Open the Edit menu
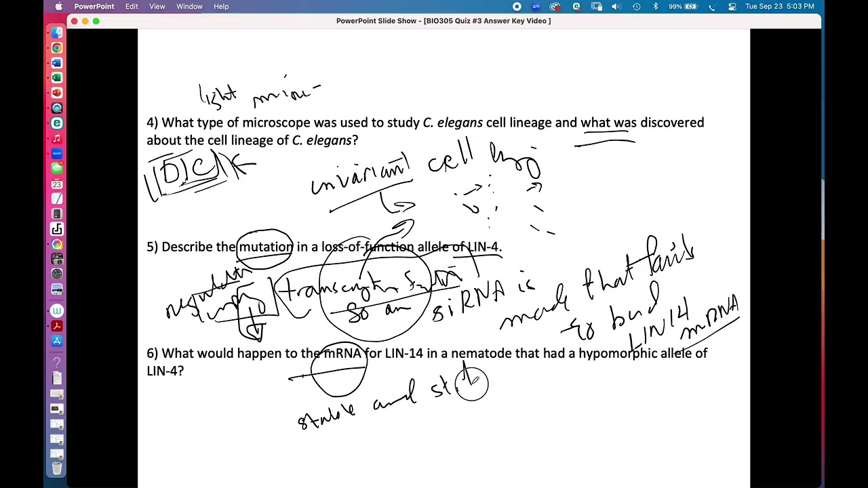Image resolution: width=868 pixels, height=488 pixels. click(132, 7)
